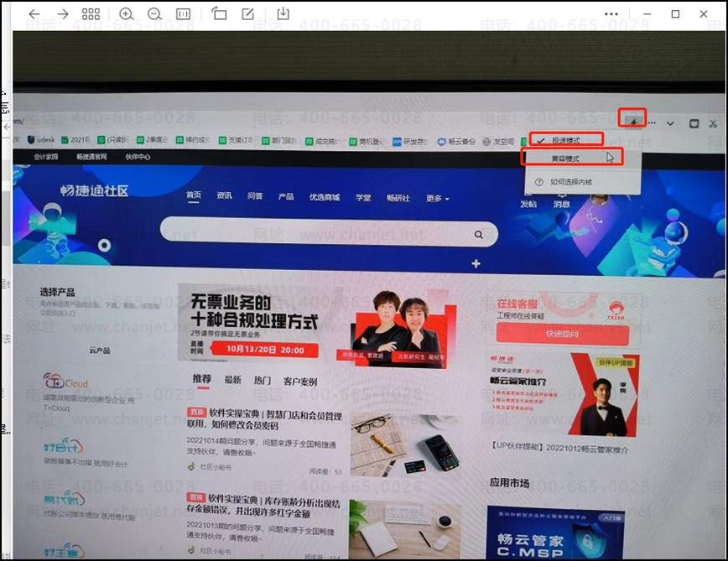Zoom out of the image

tap(154, 14)
